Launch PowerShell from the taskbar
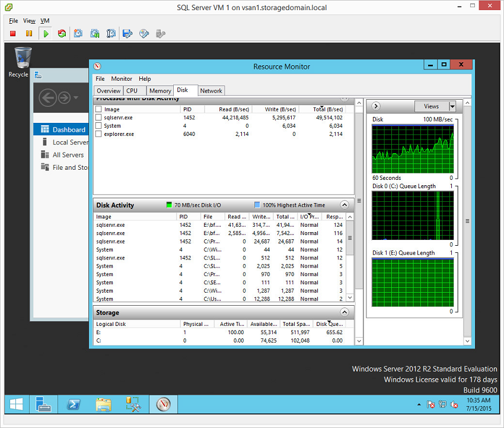 (74, 404)
